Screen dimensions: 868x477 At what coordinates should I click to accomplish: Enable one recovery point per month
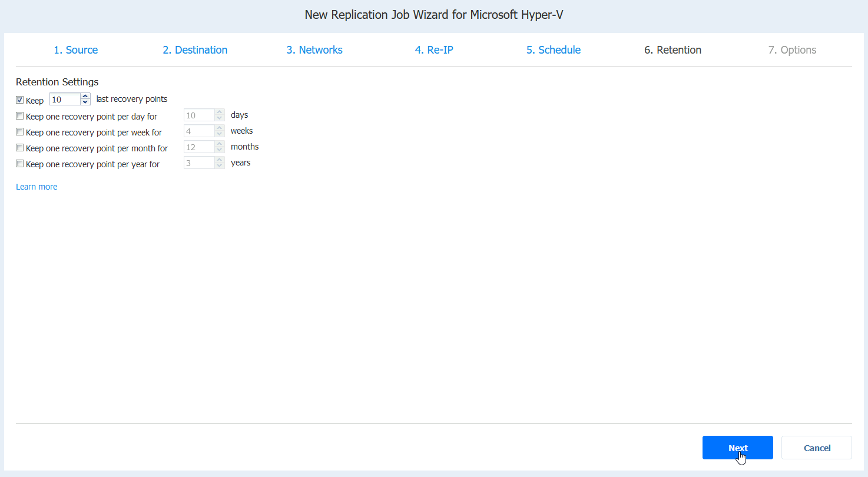(x=20, y=148)
